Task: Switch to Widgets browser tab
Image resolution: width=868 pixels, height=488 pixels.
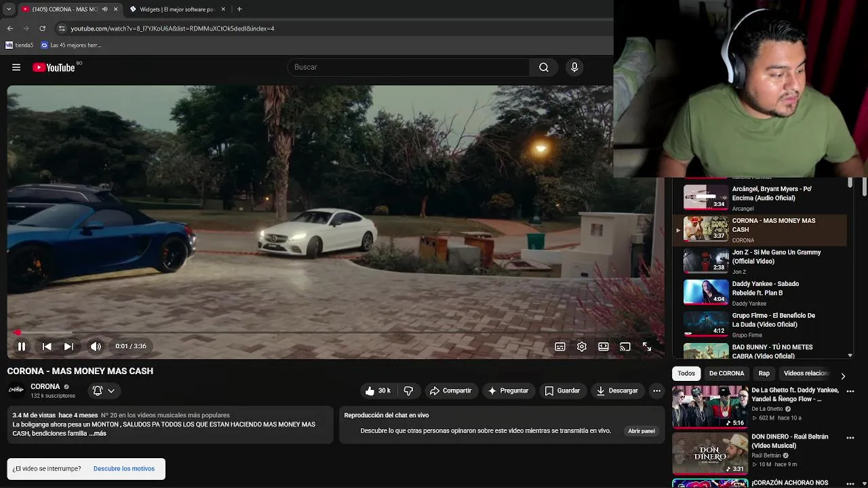Action: tap(176, 9)
